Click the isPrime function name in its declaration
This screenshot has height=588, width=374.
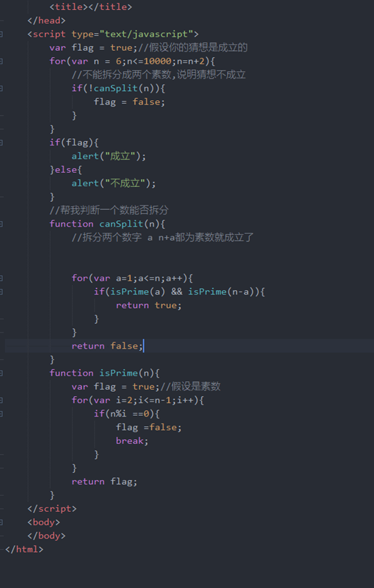[119, 373]
